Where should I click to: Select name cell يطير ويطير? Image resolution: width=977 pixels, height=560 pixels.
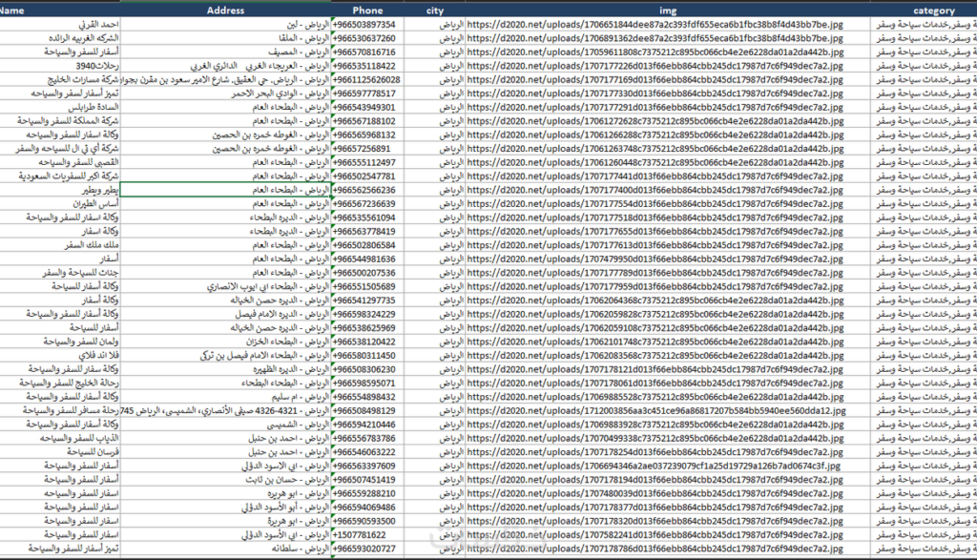point(60,190)
